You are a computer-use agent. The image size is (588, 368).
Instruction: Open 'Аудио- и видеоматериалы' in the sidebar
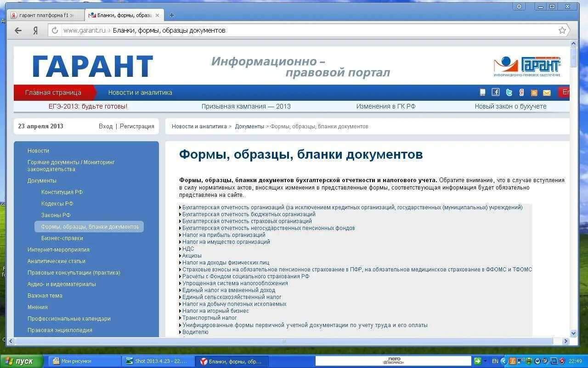[x=62, y=284]
